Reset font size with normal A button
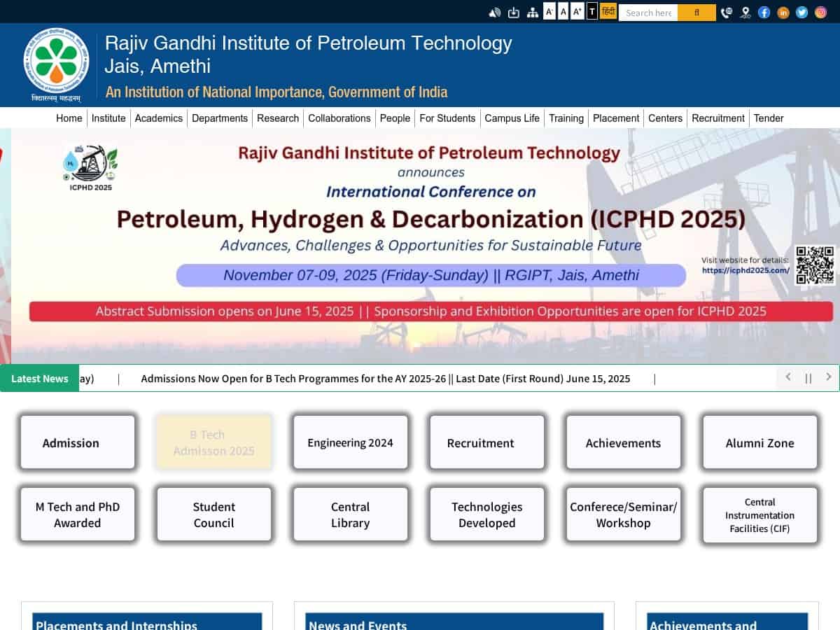The height and width of the screenshot is (630, 840). tap(563, 11)
